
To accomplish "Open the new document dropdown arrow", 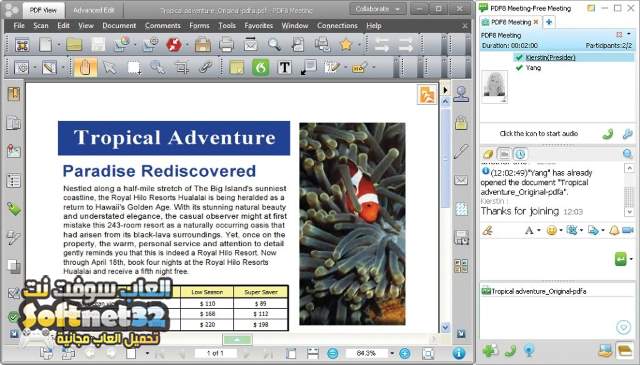I will tap(59, 45).
